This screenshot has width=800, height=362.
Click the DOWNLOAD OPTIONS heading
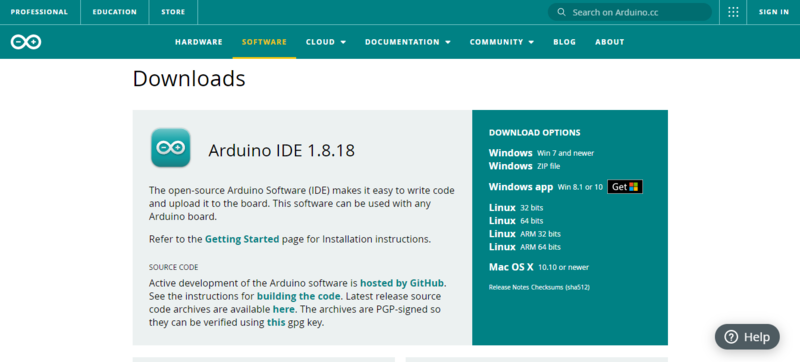point(535,133)
